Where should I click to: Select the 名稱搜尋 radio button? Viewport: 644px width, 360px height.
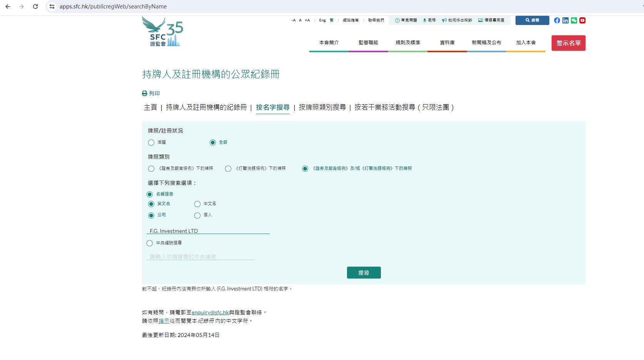pyautogui.click(x=150, y=194)
